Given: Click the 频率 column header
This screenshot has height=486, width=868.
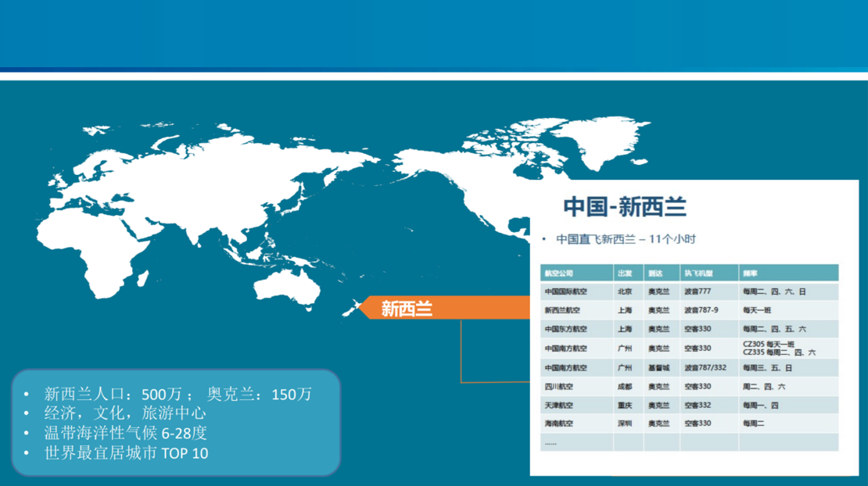Looking at the screenshot, I should 750,273.
